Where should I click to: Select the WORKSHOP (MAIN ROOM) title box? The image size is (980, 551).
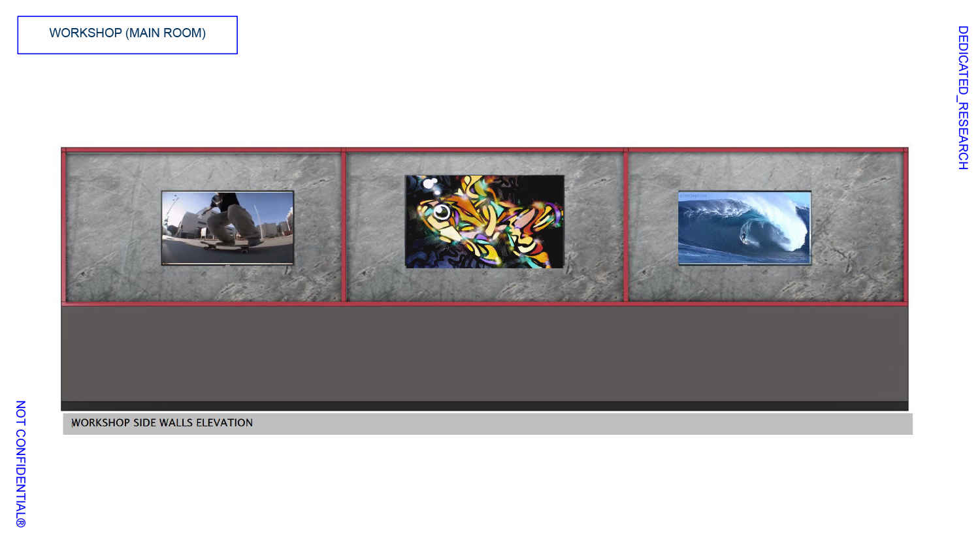[x=127, y=34]
